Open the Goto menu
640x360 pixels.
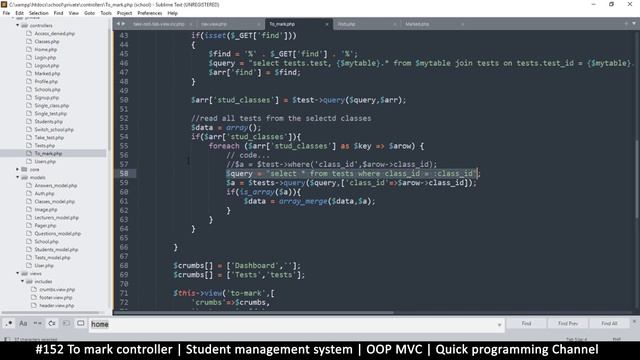pyautogui.click(x=89, y=13)
